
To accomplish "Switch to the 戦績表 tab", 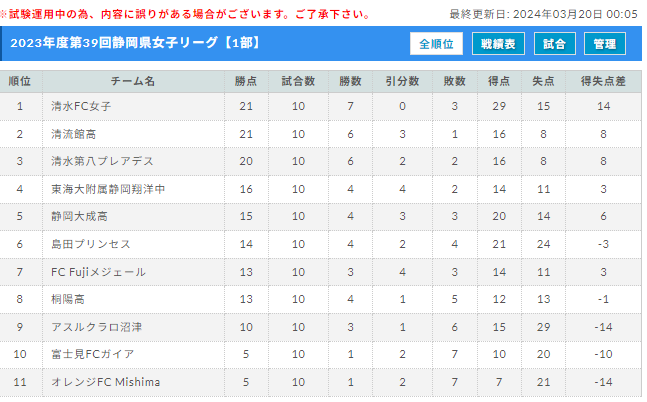I will [x=498, y=44].
